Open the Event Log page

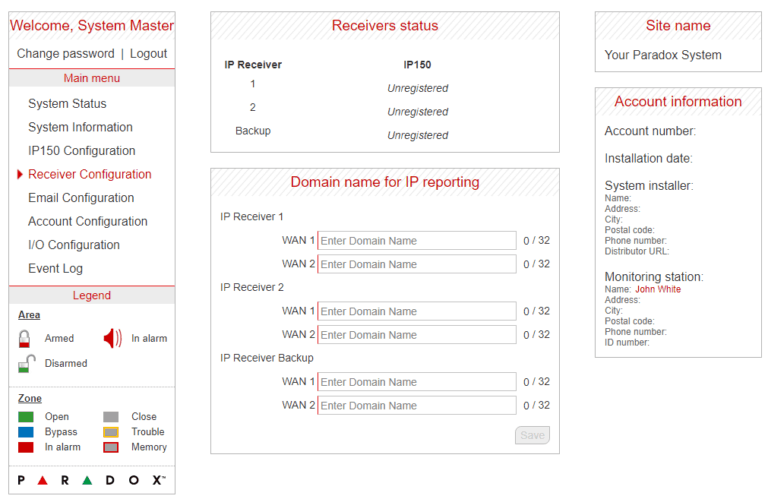click(x=56, y=268)
